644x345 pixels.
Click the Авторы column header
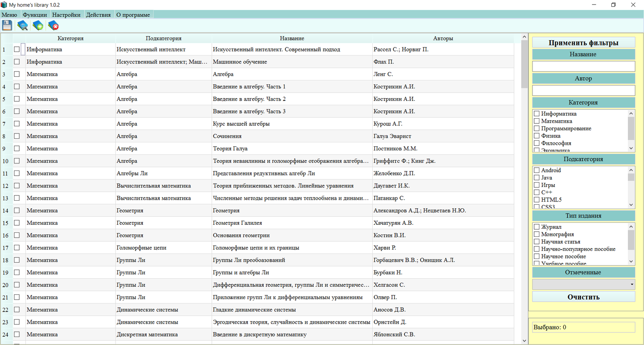pyautogui.click(x=443, y=38)
